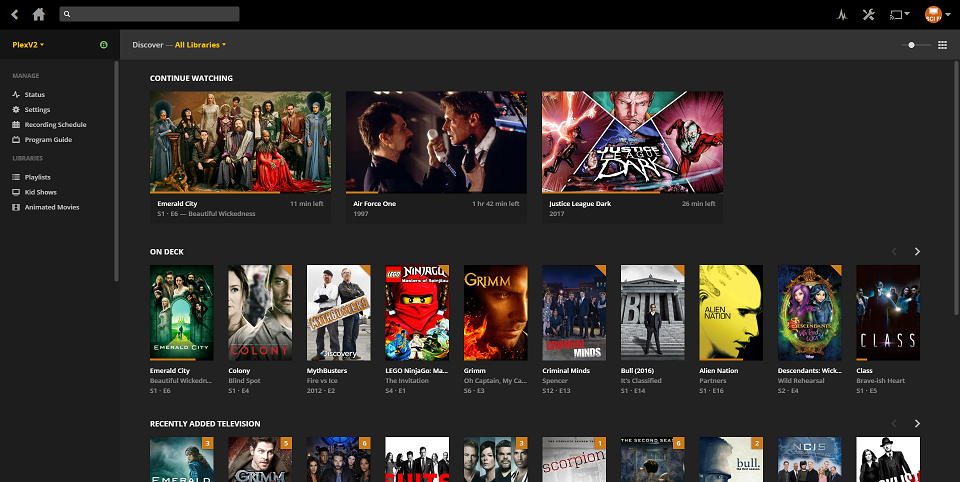Image resolution: width=960 pixels, height=482 pixels.
Task: Click the Playlists list icon
Action: coord(16,177)
